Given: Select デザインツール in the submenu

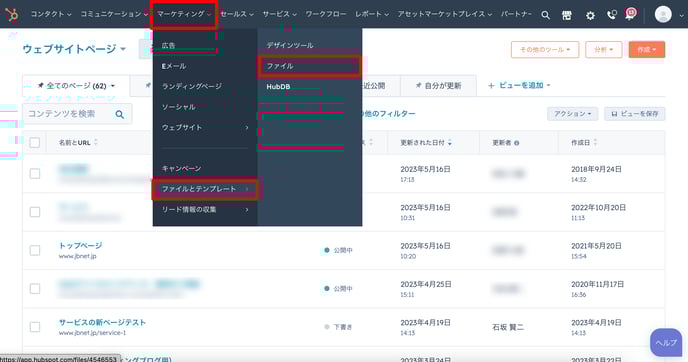Looking at the screenshot, I should pyautogui.click(x=290, y=45).
